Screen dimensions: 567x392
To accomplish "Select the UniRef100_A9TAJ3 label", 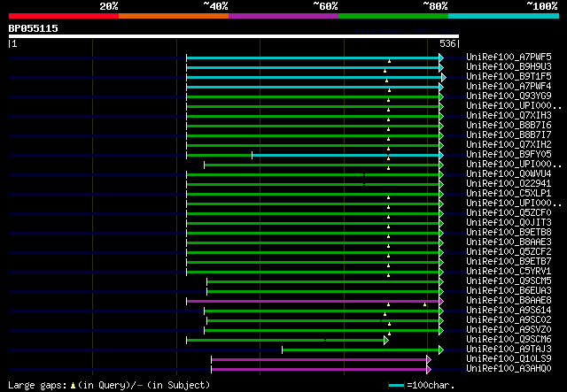I will pos(509,350).
